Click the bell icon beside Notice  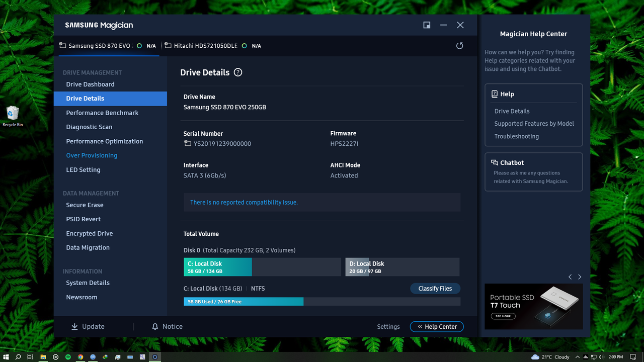155,326
